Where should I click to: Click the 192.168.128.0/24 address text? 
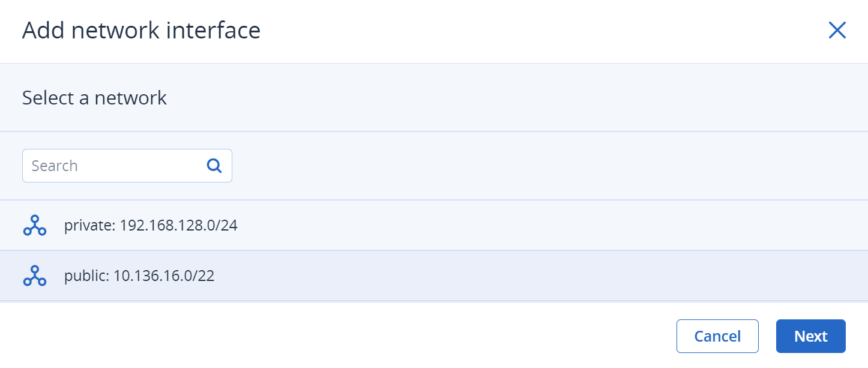(179, 226)
